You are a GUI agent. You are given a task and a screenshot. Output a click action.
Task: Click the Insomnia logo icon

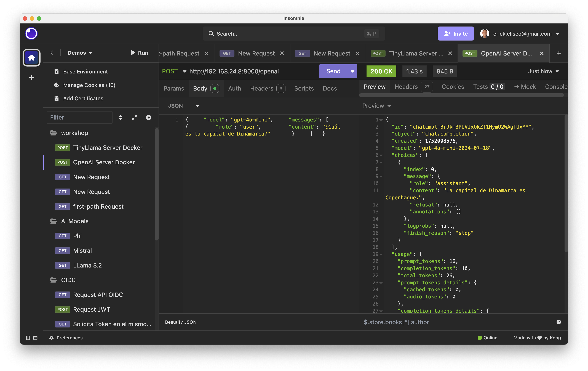[31, 33]
